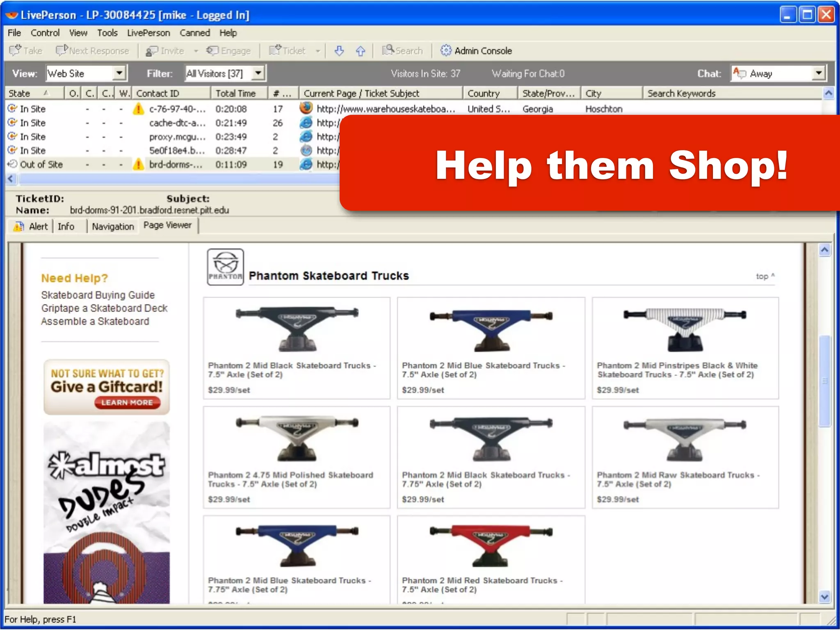Open Phantom 2 Mid Black 7.75" trucks link

click(486, 479)
